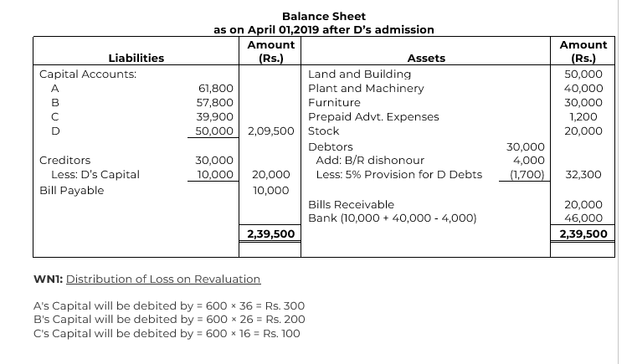Select the Bill Payable entry
The image size is (632, 364).
point(72,190)
